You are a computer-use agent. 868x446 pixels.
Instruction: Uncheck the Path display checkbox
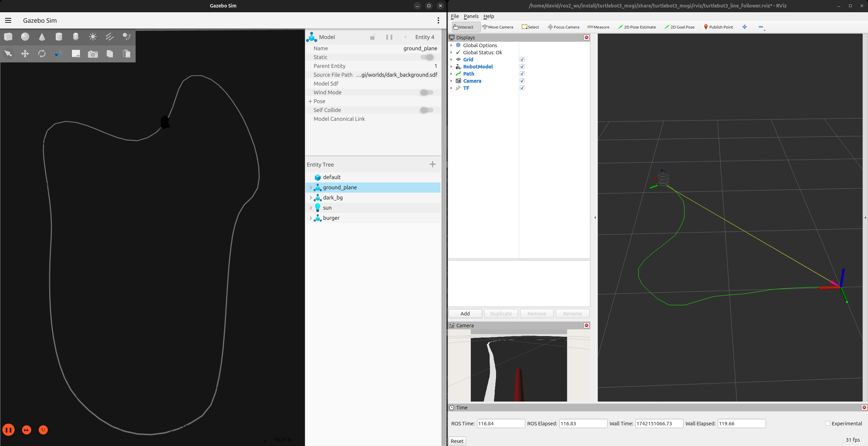[522, 74]
